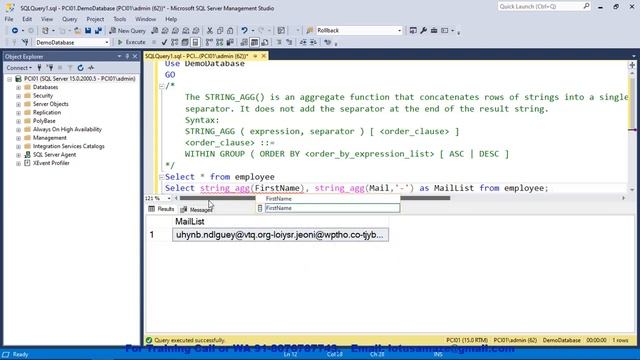The width and height of the screenshot is (640, 360).
Task: Toggle Include Live Query Statistics icon
Action: pyautogui.click(x=220, y=42)
